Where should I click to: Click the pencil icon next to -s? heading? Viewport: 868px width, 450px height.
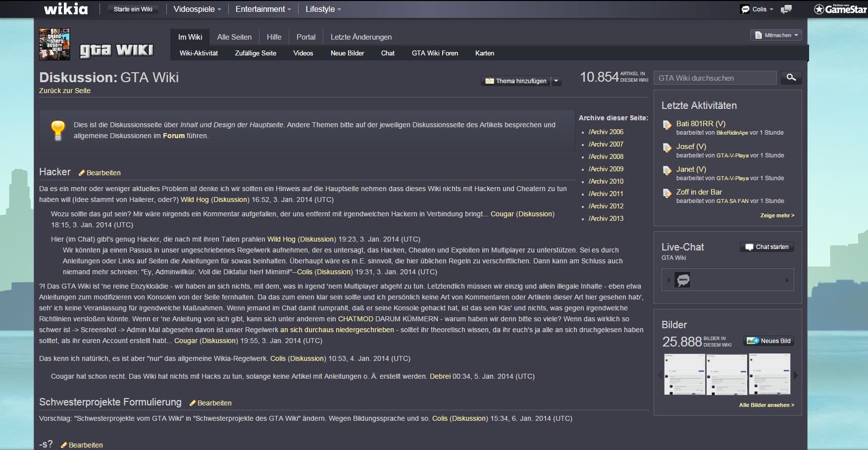pyautogui.click(x=64, y=445)
